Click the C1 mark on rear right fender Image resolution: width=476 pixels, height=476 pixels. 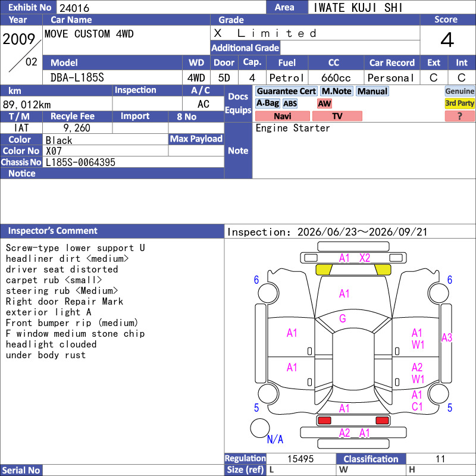(417, 406)
